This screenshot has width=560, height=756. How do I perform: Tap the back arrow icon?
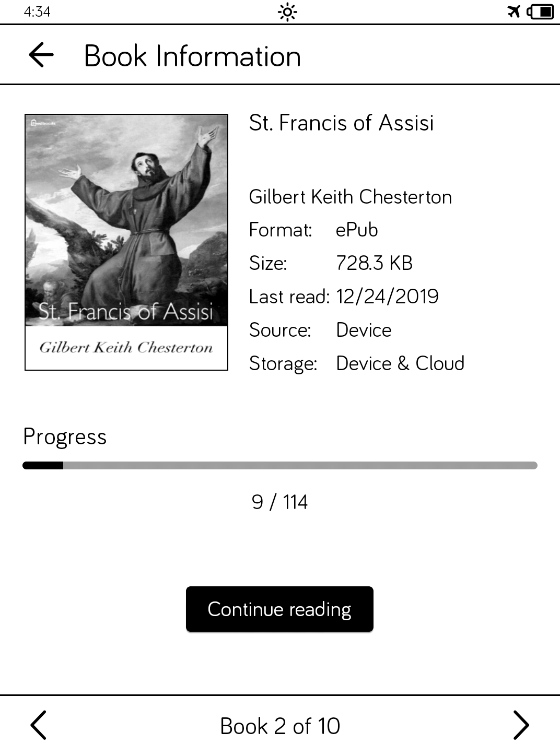click(41, 55)
